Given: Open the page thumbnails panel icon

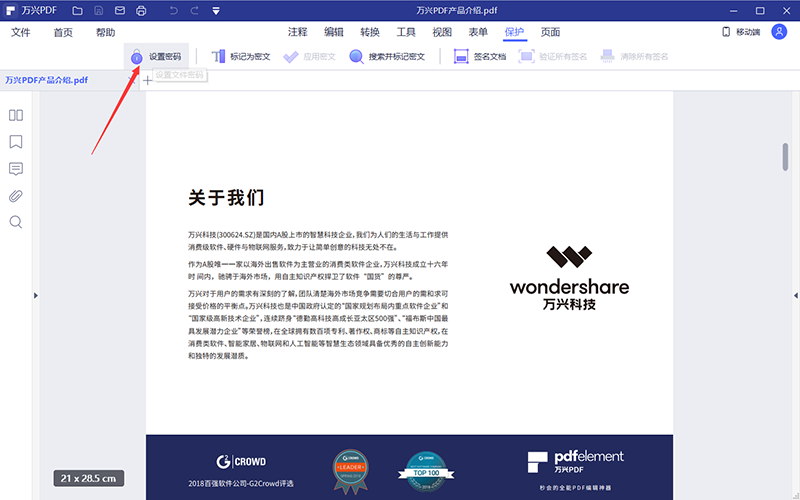Looking at the screenshot, I should 16,115.
